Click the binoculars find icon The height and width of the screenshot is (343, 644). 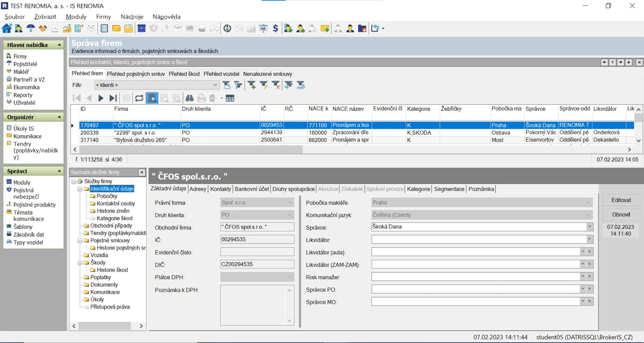click(x=189, y=98)
